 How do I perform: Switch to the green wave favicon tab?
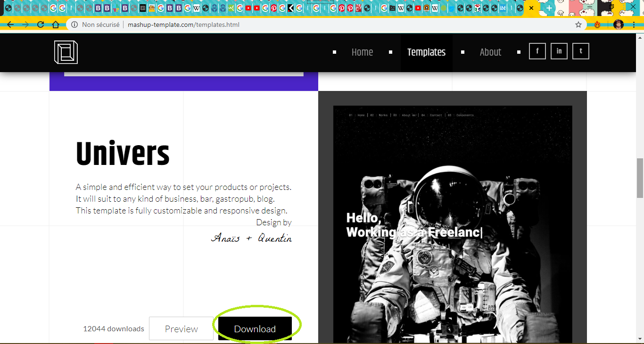point(231,8)
